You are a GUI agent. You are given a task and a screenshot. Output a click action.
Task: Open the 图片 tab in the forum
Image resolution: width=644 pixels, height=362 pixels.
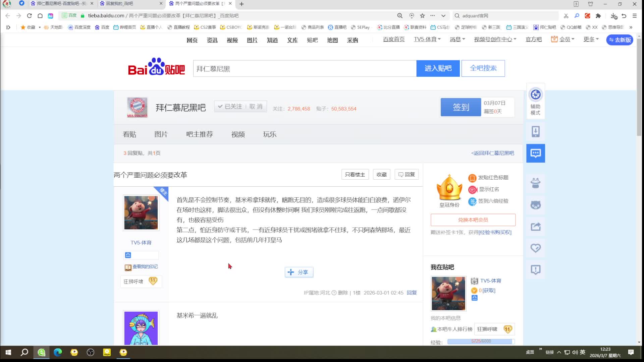click(x=161, y=134)
